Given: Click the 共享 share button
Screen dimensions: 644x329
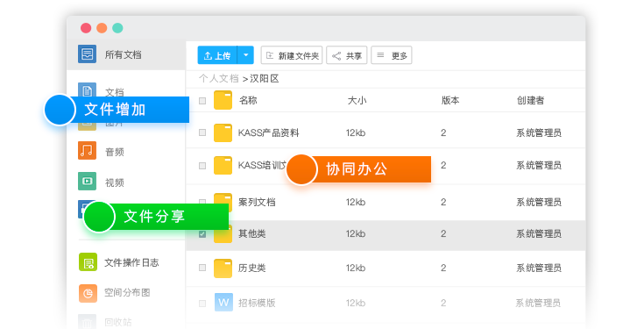Looking at the screenshot, I should pyautogui.click(x=347, y=55).
